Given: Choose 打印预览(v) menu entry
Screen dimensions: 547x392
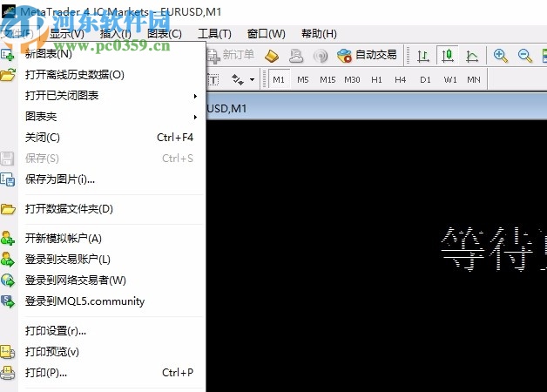Looking at the screenshot, I should coord(103,352).
